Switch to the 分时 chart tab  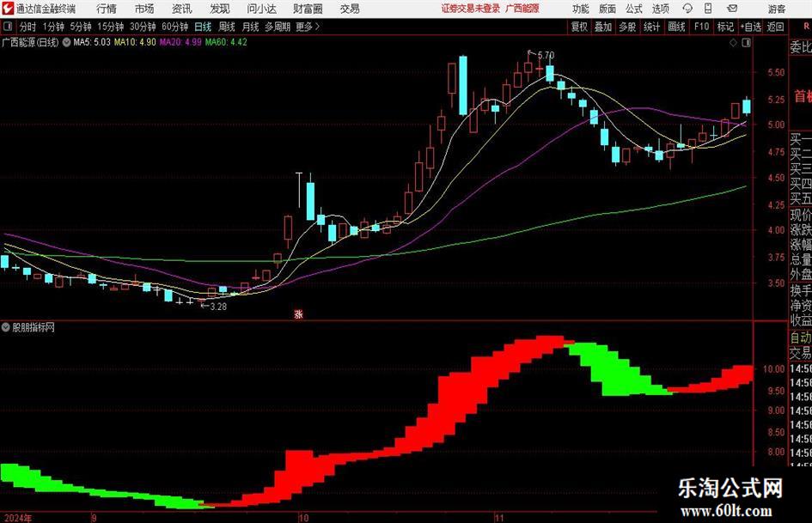pos(27,27)
